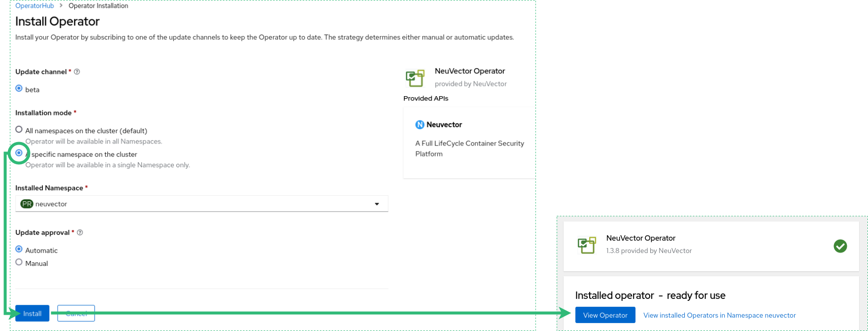868x331 pixels.
Task: Click the NeuVector logo above Provided APIs
Action: click(x=415, y=78)
